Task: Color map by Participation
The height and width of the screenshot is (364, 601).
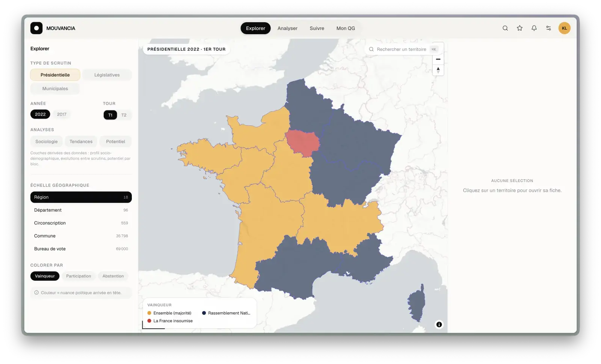Action: [79, 276]
